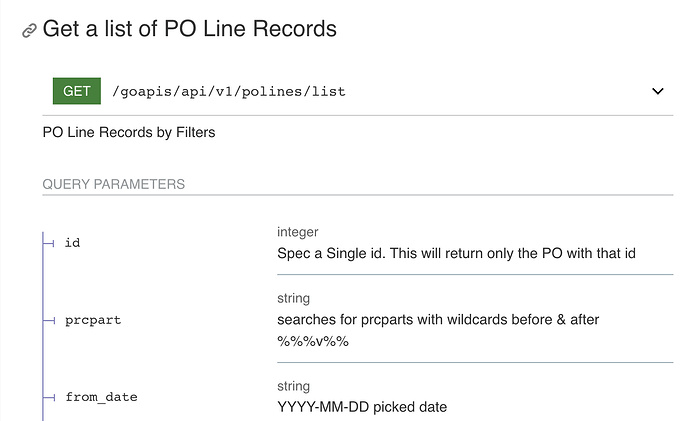690x421 pixels.
Task: Click the 'string' type label for prcpart
Action: click(x=294, y=298)
